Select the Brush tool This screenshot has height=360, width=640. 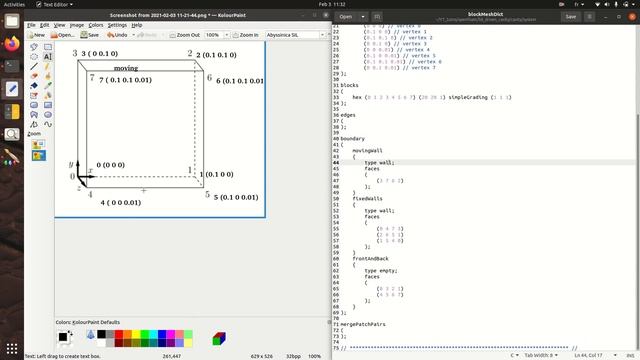tap(48, 76)
